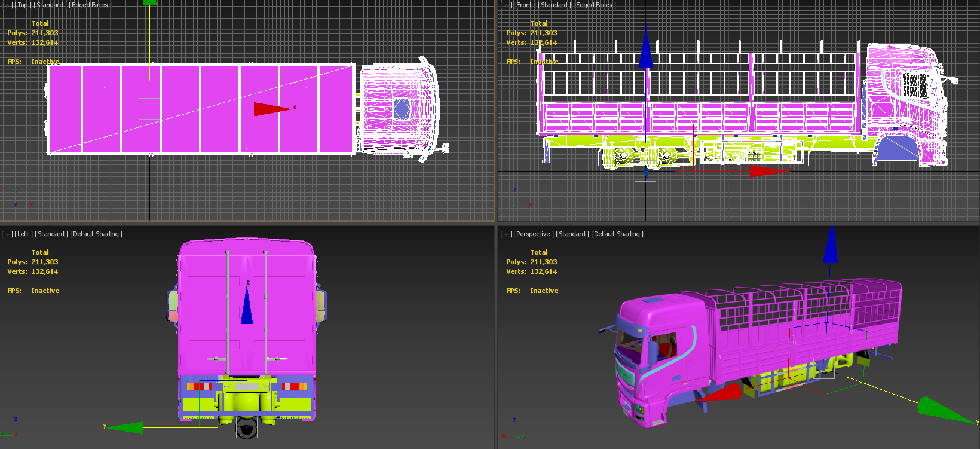The width and height of the screenshot is (980, 449).
Task: Select blue Z-axis gizmo arrow in Left viewport
Action: pos(247,306)
